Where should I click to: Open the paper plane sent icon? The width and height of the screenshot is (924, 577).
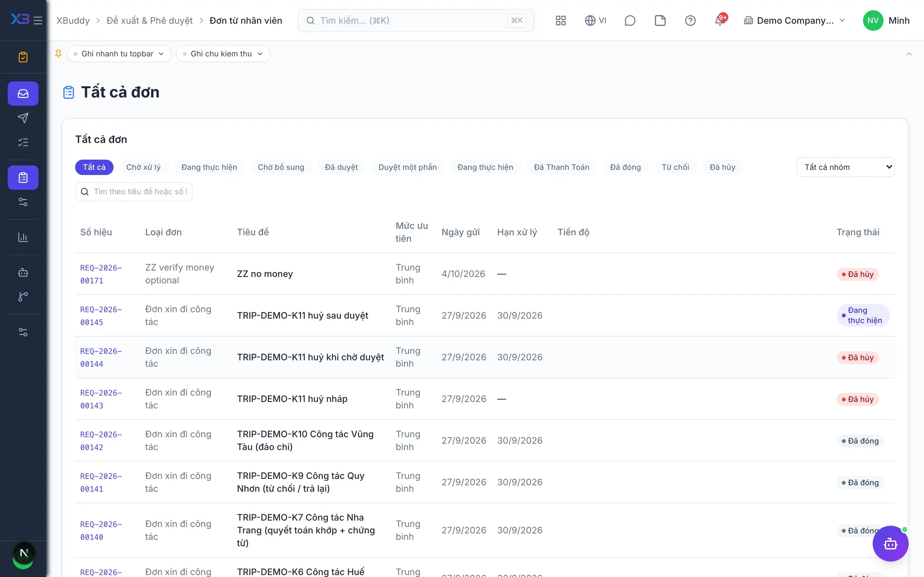tap(23, 118)
